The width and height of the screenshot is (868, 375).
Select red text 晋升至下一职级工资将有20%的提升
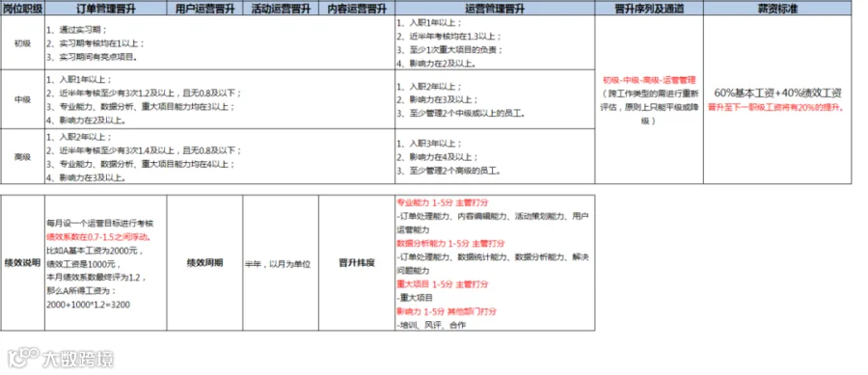click(x=777, y=107)
